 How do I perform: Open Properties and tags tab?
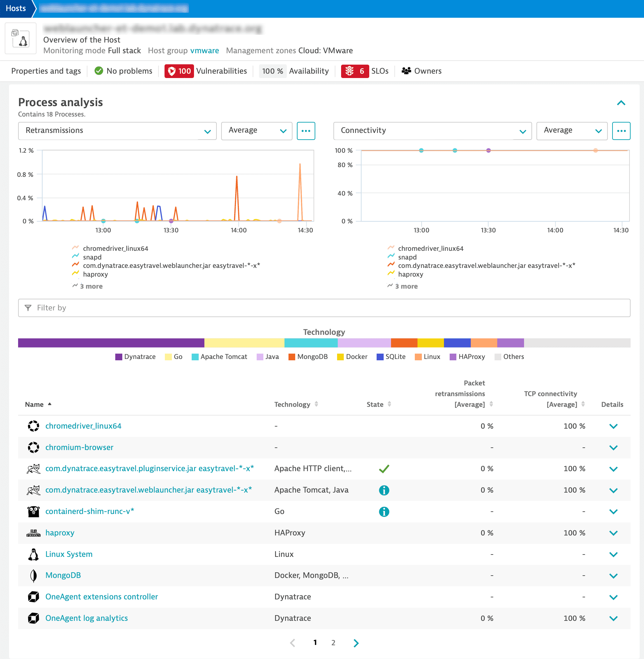[x=46, y=71]
